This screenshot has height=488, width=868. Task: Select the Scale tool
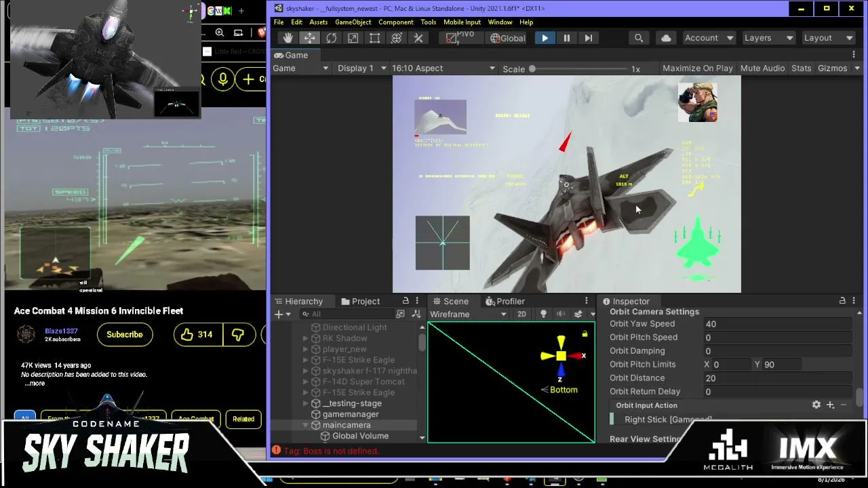coord(353,38)
